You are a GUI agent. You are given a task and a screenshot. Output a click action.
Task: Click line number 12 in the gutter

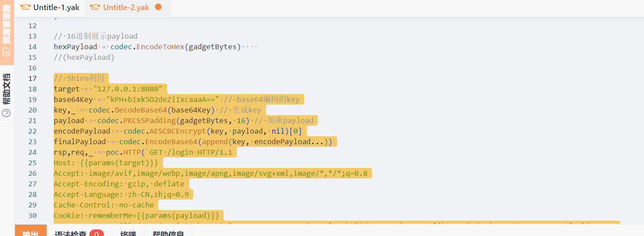pos(33,25)
